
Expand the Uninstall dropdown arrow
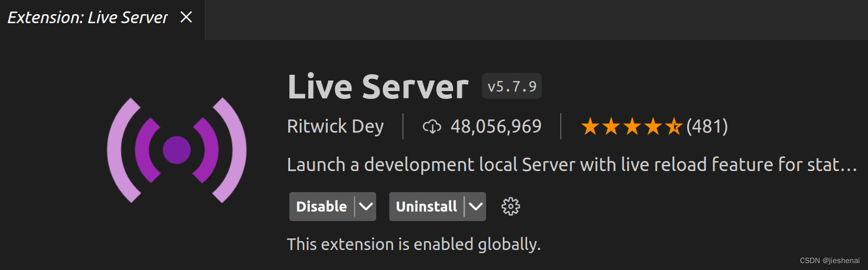(476, 206)
